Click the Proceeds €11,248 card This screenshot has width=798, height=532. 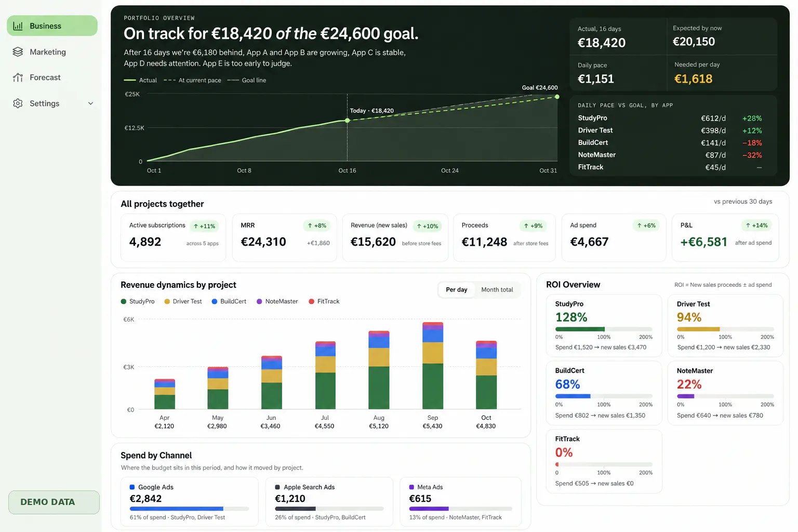(505, 237)
